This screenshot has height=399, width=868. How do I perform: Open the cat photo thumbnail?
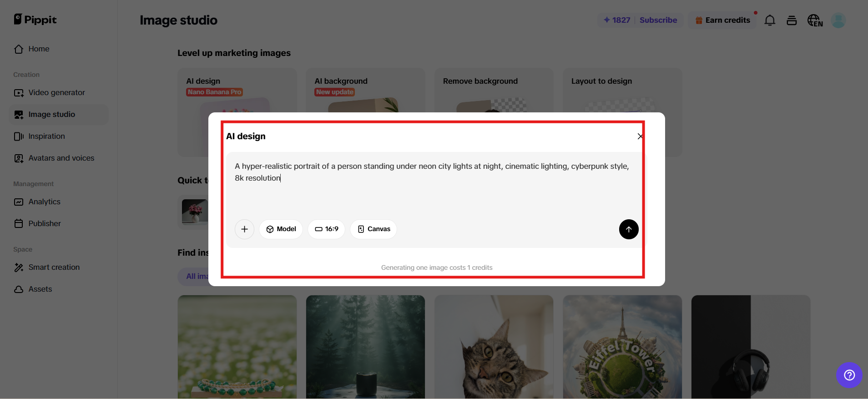click(494, 347)
